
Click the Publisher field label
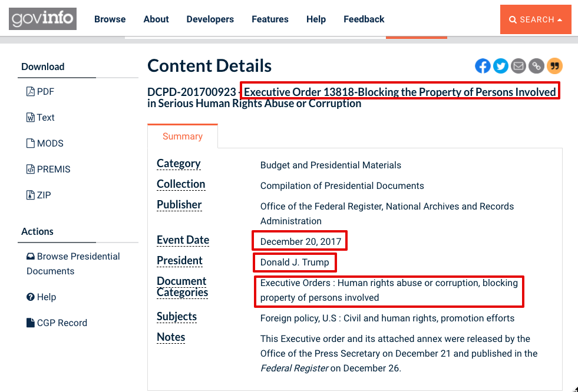(x=179, y=205)
